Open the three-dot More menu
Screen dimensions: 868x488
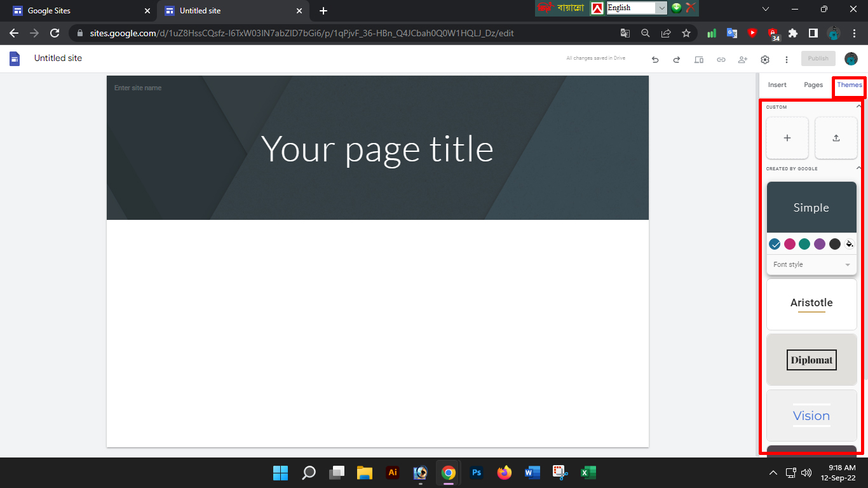click(x=787, y=59)
